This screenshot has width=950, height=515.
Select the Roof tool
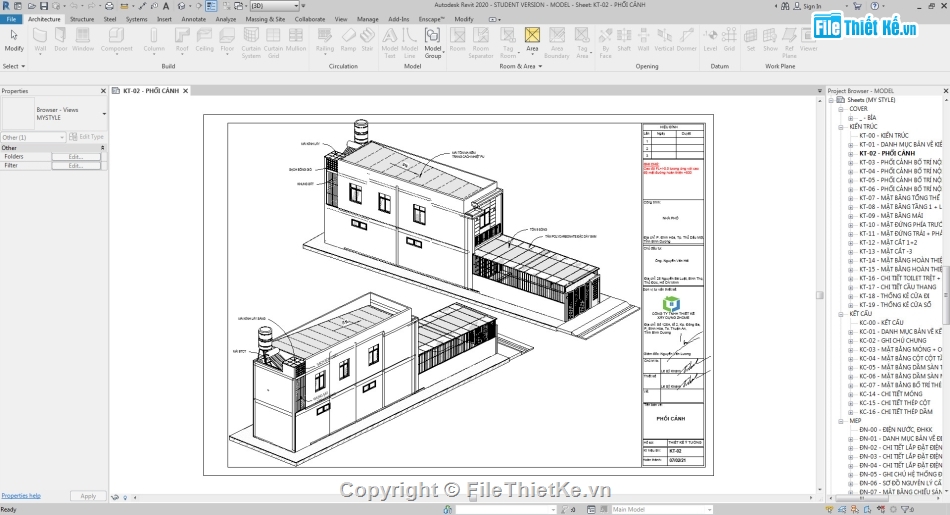pos(182,40)
